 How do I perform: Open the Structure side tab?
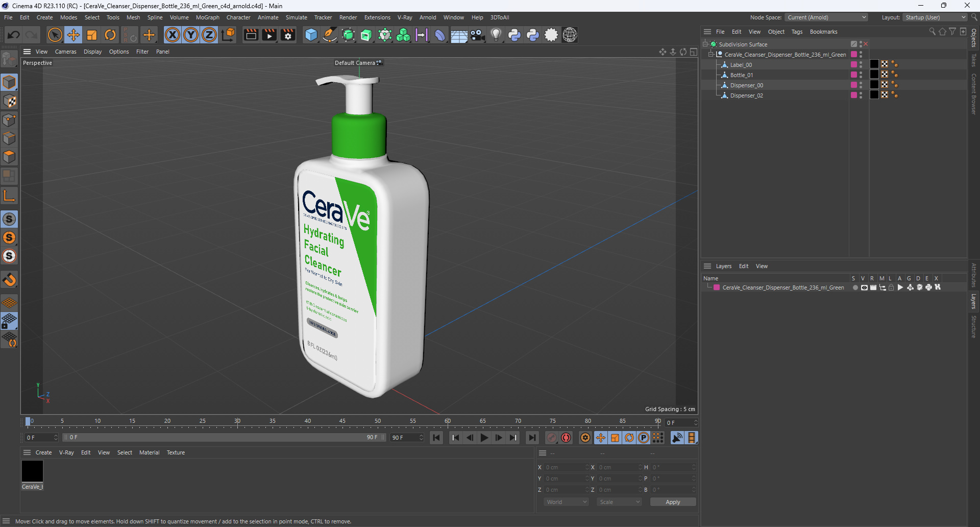pos(974,327)
